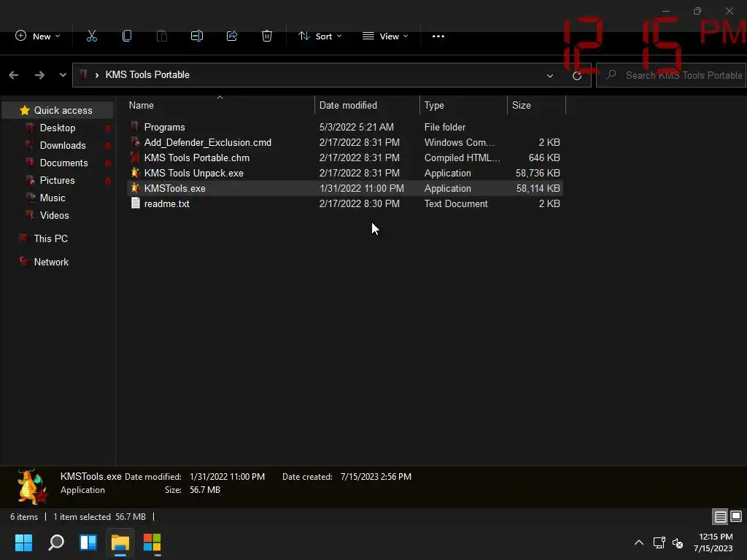
Task: Select the KMSTools.exe file name
Action: tap(175, 188)
